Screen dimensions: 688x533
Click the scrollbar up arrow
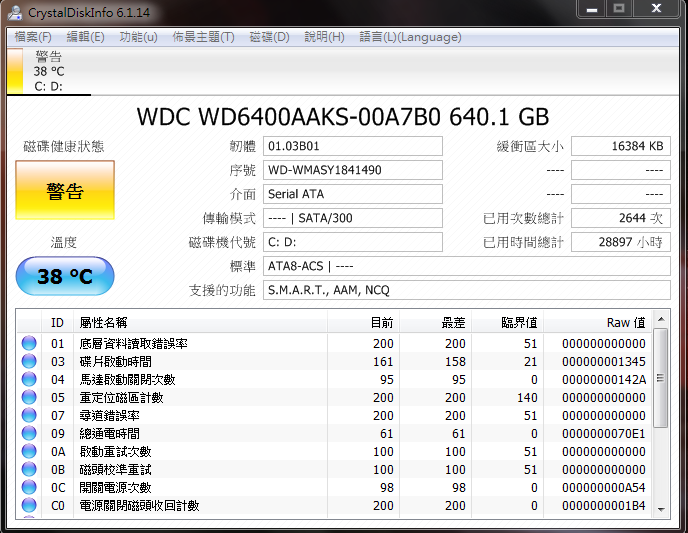click(661, 319)
